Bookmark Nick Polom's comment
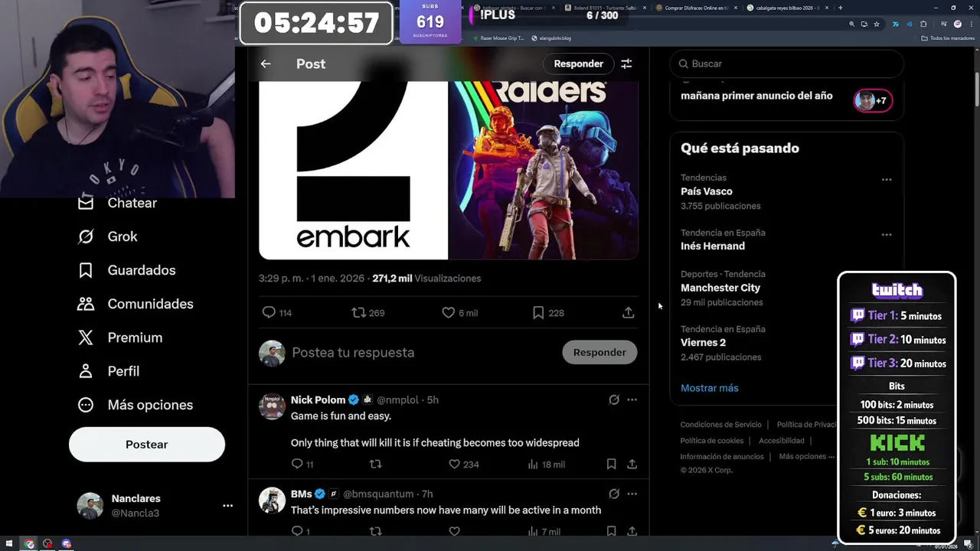The height and width of the screenshot is (551, 980). (611, 464)
